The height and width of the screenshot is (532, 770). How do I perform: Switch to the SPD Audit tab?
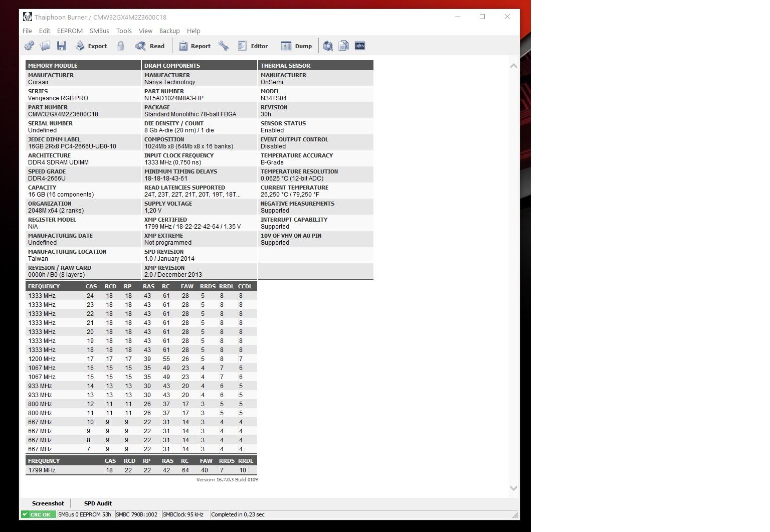coord(98,503)
